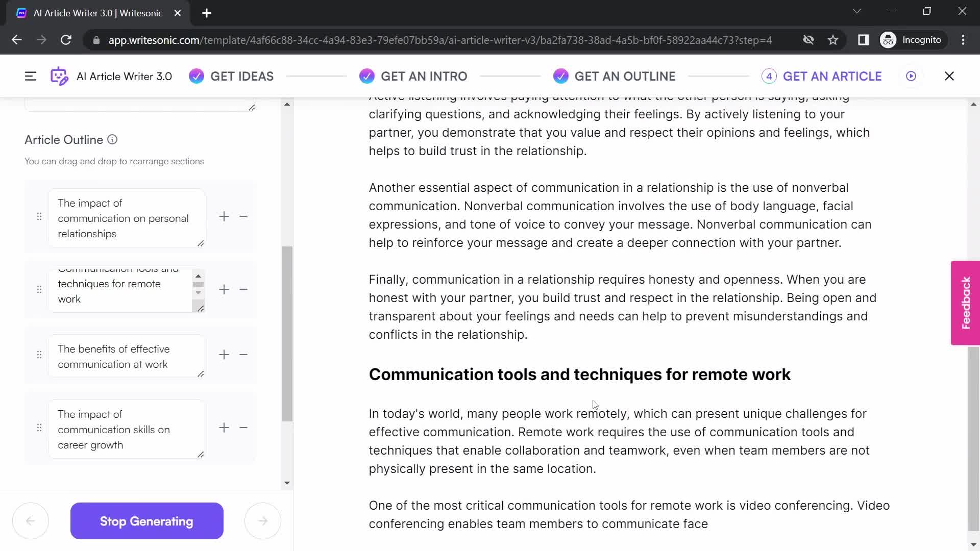Click the Writesonic logo icon
980x551 pixels.
click(59, 76)
